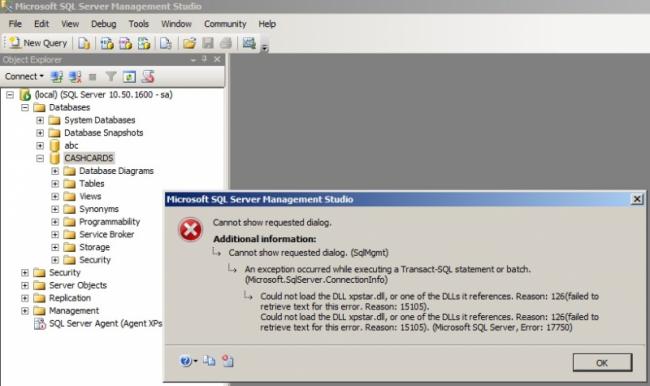Click the Show technical details icon in dialog
650x386 pixels.
[x=228, y=361]
